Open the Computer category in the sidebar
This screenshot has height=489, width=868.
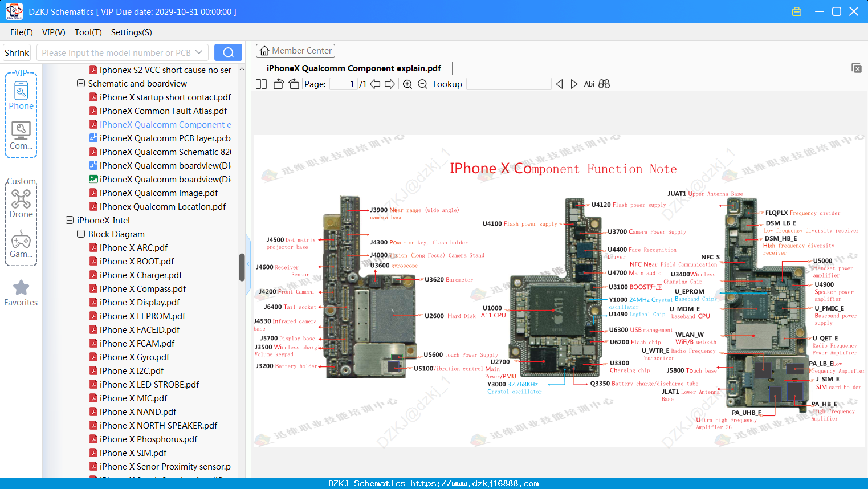tap(21, 136)
